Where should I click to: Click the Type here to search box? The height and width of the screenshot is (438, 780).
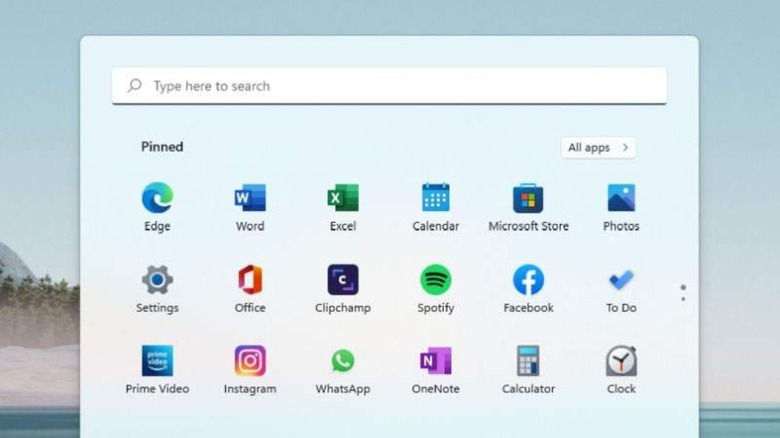pos(390,86)
